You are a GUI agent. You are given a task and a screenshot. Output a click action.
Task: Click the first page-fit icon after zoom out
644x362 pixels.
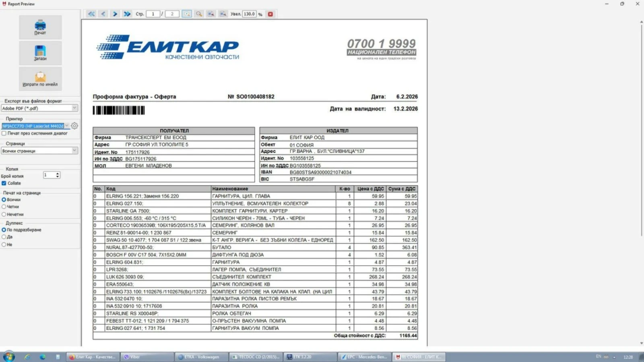pyautogui.click(x=211, y=14)
